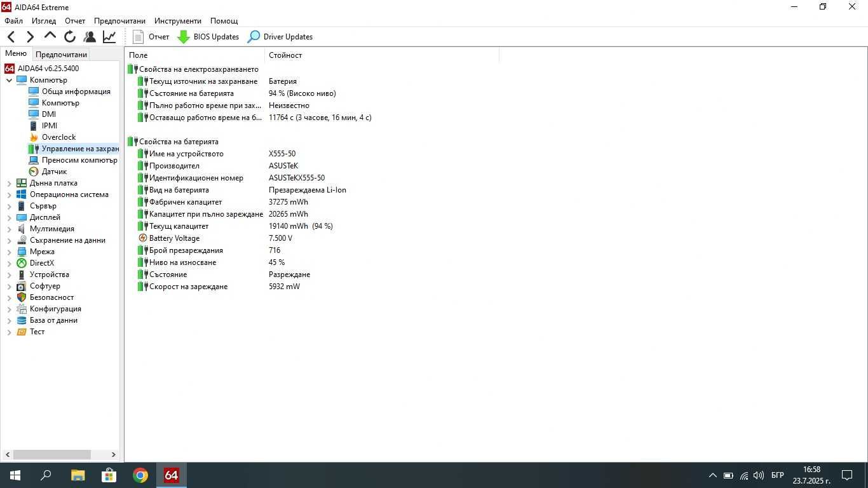Select the Мултимедия speaker icon in the tree
Viewport: 868px width, 488px height.
pyautogui.click(x=22, y=229)
